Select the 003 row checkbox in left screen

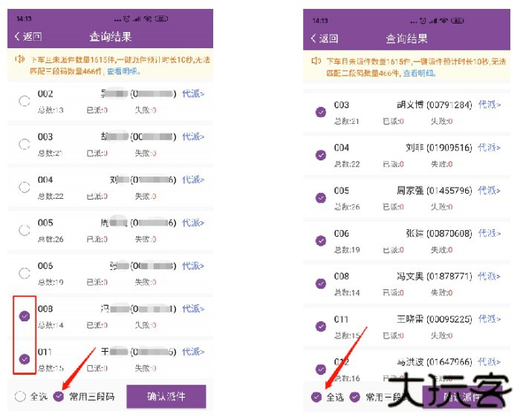point(25,144)
